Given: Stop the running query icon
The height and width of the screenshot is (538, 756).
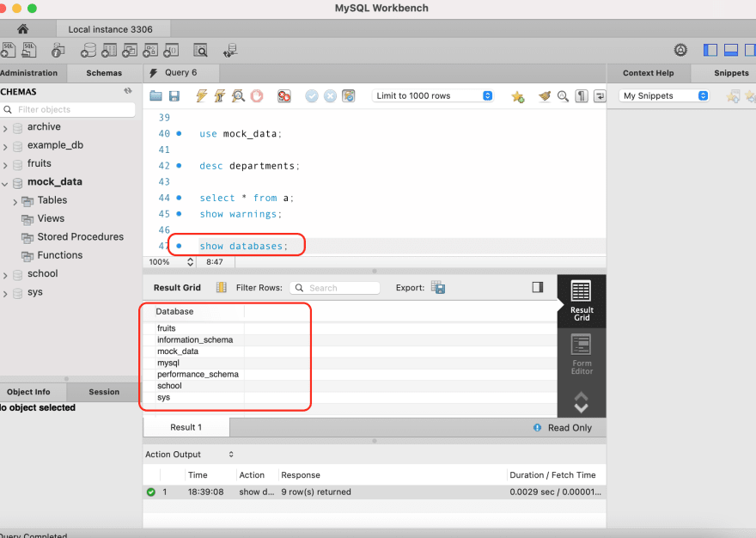Looking at the screenshot, I should tap(257, 95).
